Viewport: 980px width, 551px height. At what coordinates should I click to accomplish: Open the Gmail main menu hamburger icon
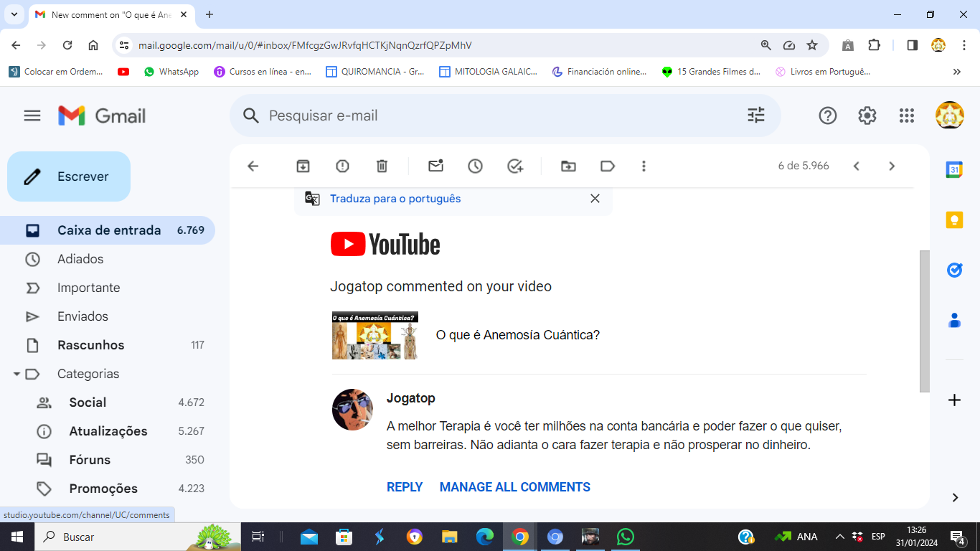point(32,116)
